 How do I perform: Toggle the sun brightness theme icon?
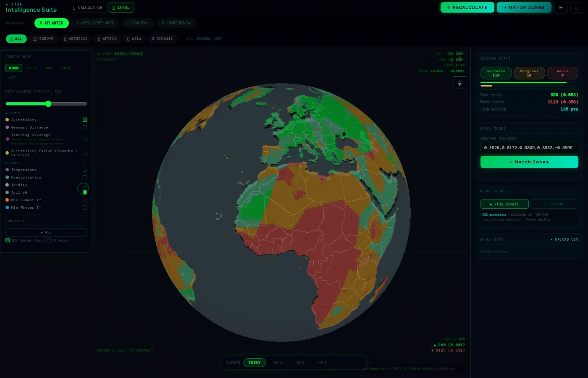tap(561, 8)
